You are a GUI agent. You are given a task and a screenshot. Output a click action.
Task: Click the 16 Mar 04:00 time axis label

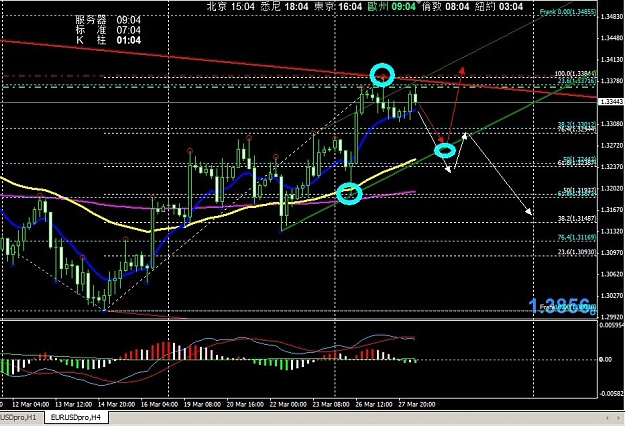pos(159,404)
